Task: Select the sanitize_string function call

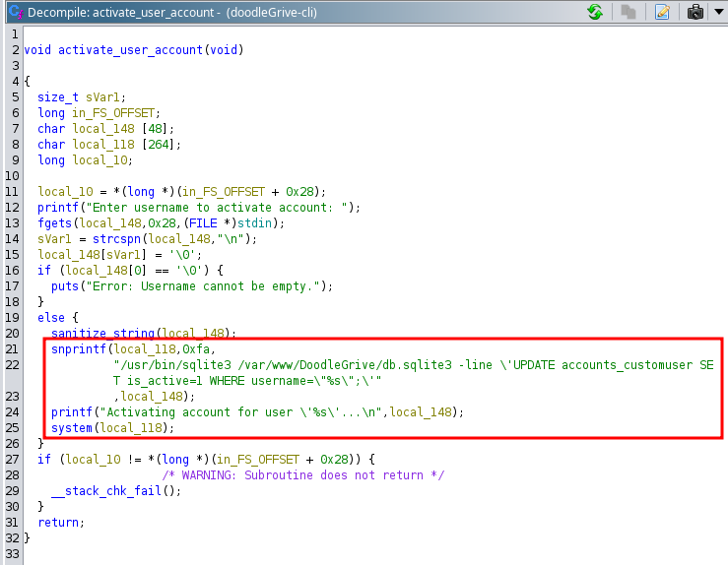Action: (102, 333)
